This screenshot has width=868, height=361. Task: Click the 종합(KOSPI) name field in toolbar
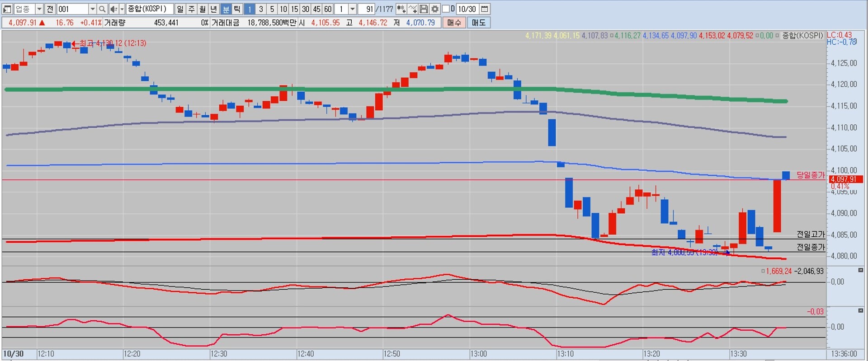(x=150, y=9)
